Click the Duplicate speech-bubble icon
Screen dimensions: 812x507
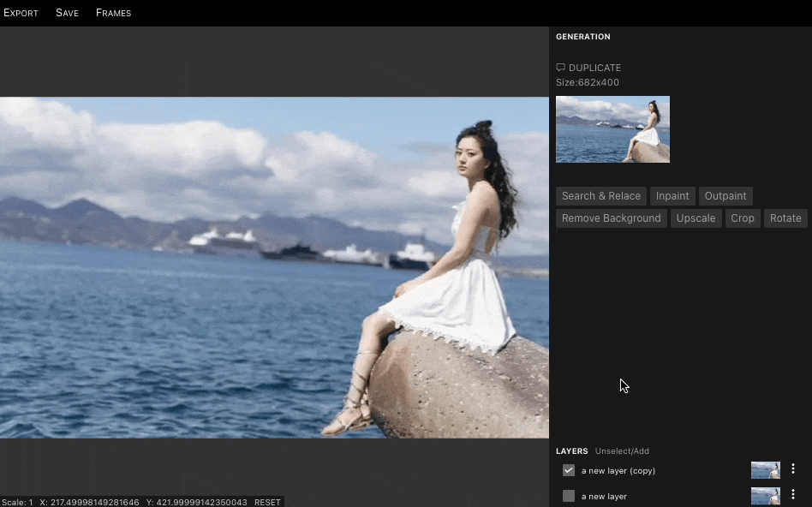pyautogui.click(x=560, y=68)
